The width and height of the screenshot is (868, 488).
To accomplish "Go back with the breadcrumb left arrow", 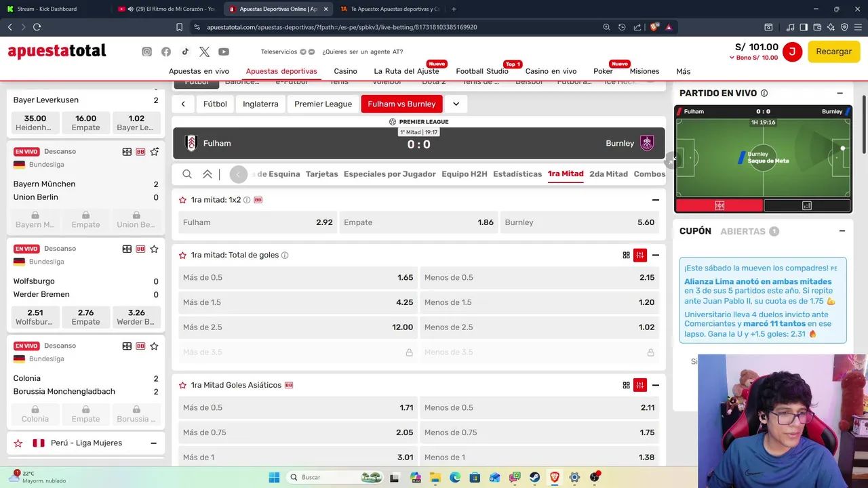I will (x=183, y=104).
